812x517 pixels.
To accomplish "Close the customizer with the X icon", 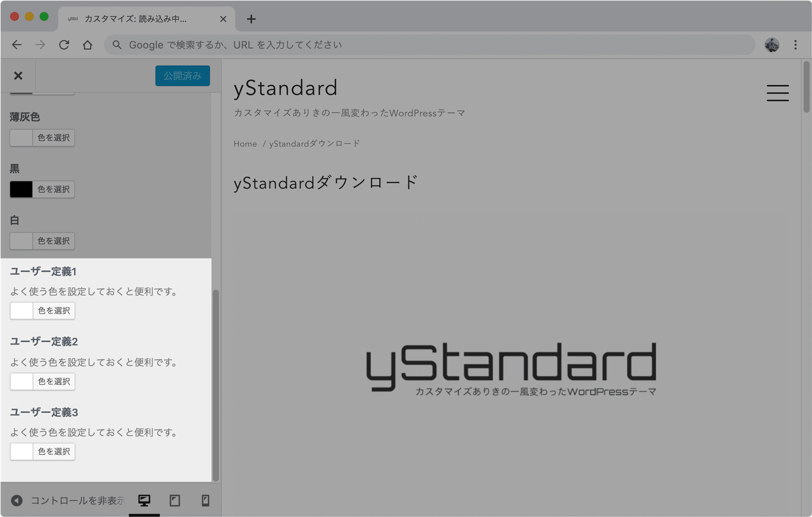I will coord(18,76).
